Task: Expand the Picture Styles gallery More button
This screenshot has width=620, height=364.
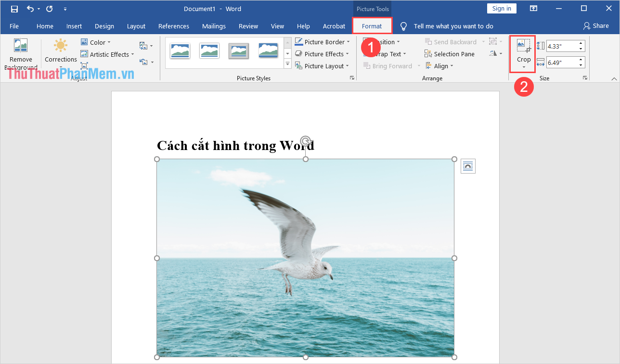Action: 288,63
